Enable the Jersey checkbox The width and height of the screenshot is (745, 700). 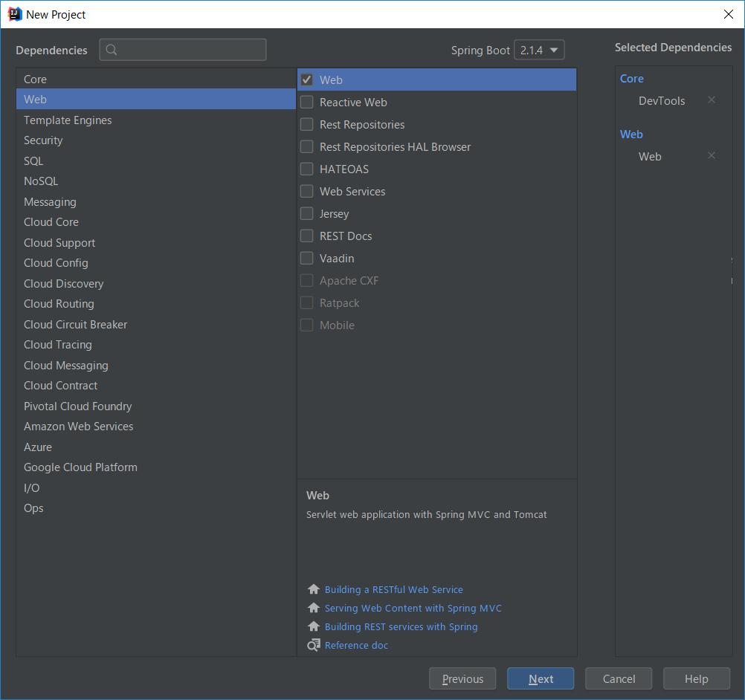pyautogui.click(x=307, y=214)
